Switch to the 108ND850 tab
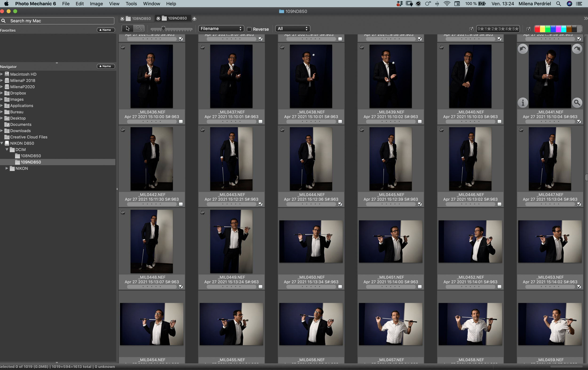 141,19
